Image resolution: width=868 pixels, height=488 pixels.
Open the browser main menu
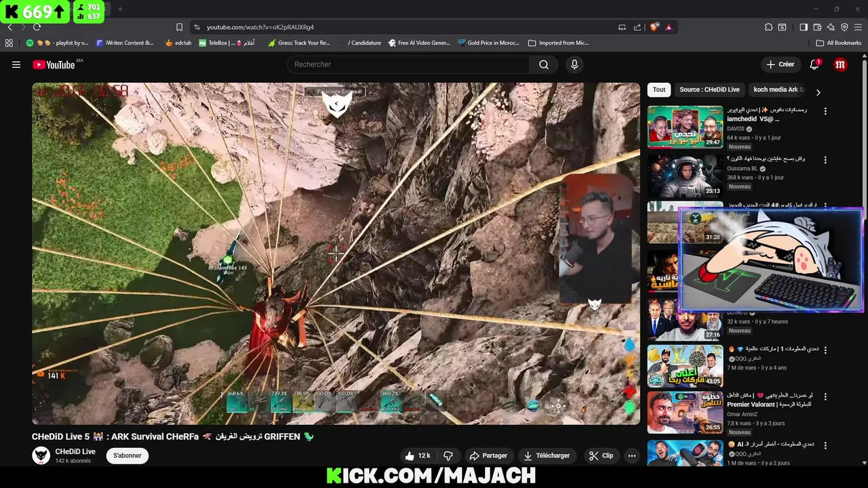coord(859,27)
